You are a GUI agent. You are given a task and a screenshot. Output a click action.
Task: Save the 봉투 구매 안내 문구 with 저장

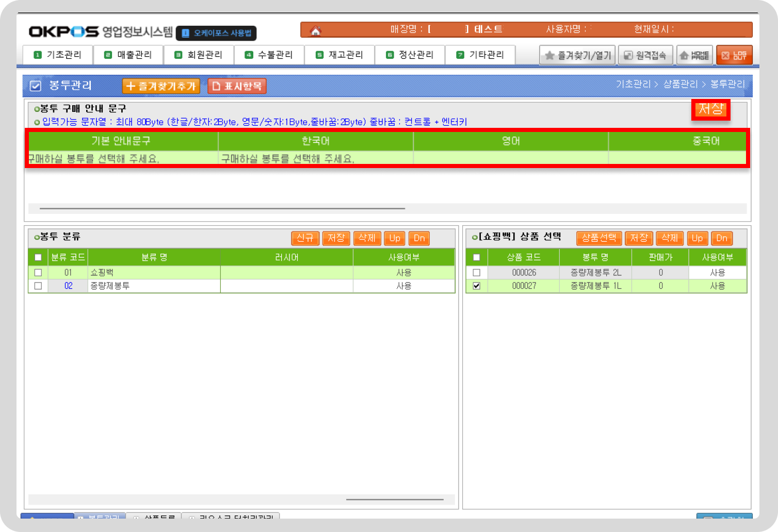tap(710, 109)
